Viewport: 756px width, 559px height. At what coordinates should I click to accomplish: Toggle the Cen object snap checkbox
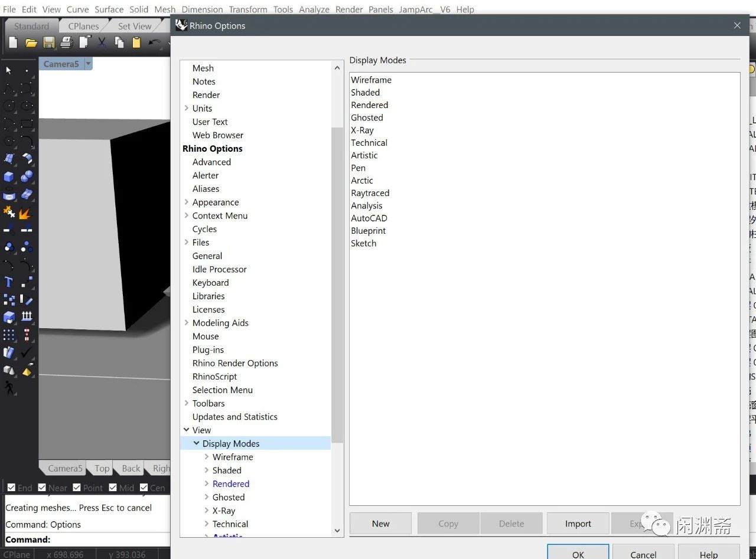144,488
